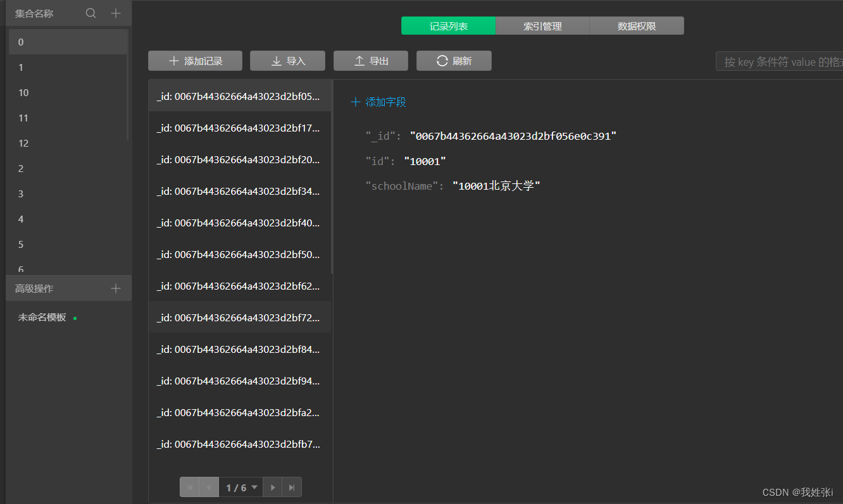The height and width of the screenshot is (504, 843).
Task: Select collection 4 in the list
Action: click(x=68, y=219)
